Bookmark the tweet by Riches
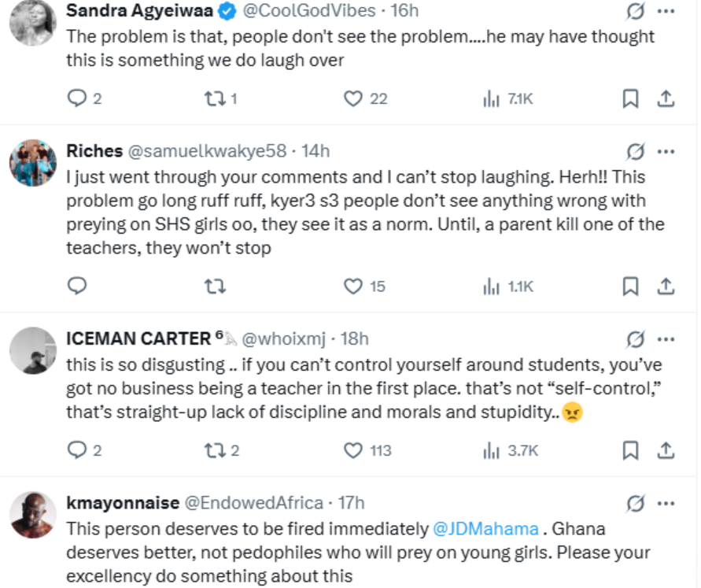Image resolution: width=701 pixels, height=588 pixels. click(630, 287)
